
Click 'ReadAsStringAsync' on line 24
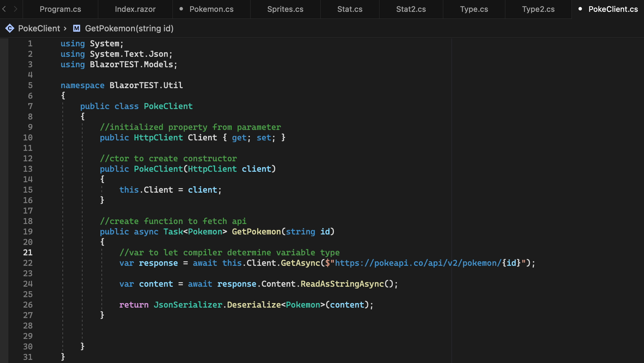[x=342, y=284]
